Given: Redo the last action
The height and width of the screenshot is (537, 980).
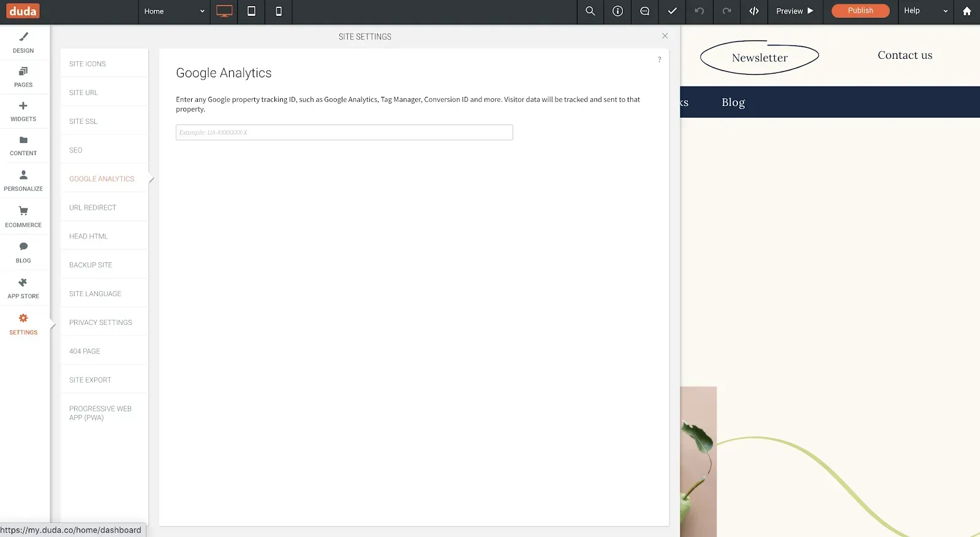Looking at the screenshot, I should click(x=726, y=11).
